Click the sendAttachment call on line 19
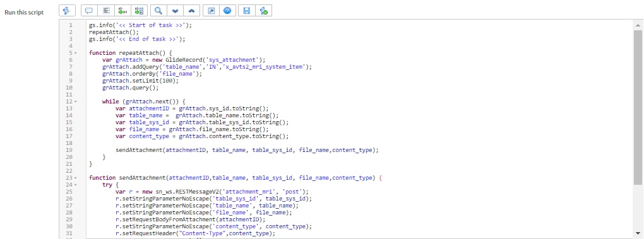This screenshot has width=644, height=239. coord(247,150)
